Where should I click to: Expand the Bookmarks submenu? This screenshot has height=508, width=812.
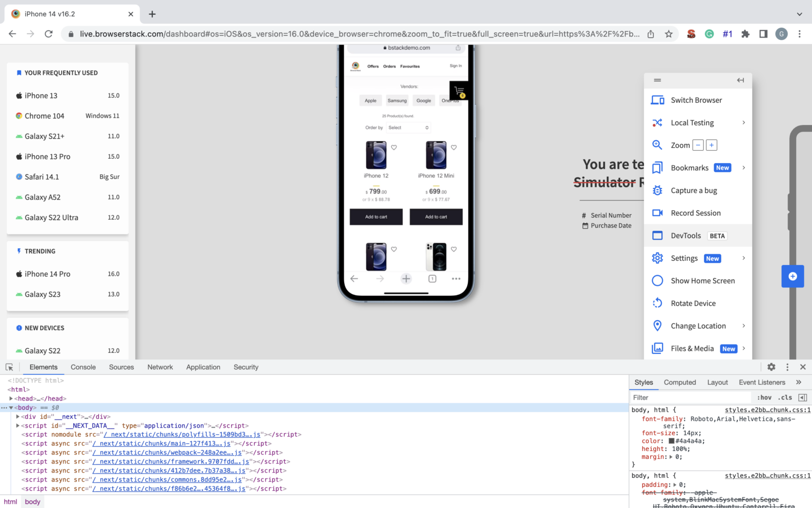coord(744,167)
